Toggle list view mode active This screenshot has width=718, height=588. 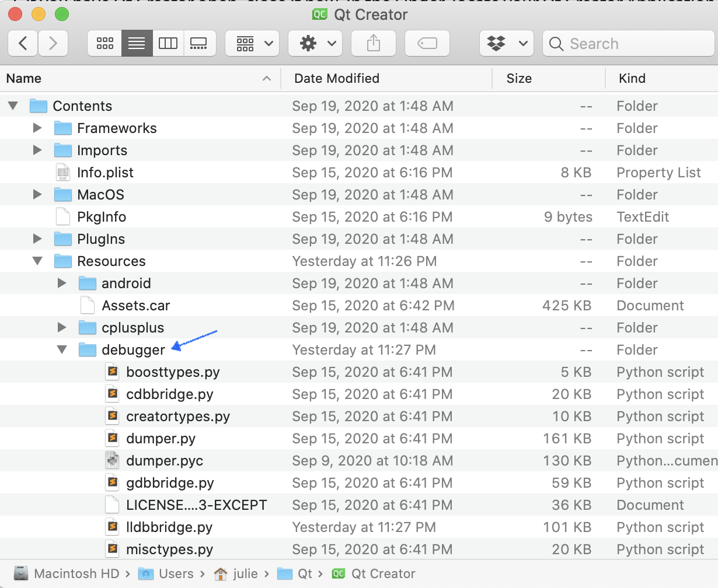(x=137, y=43)
